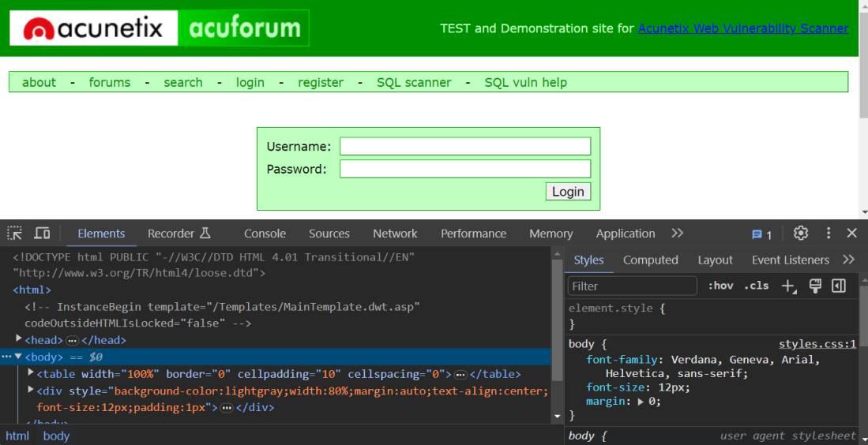868x445 pixels.
Task: Activate the inspect element picker icon
Action: point(15,234)
